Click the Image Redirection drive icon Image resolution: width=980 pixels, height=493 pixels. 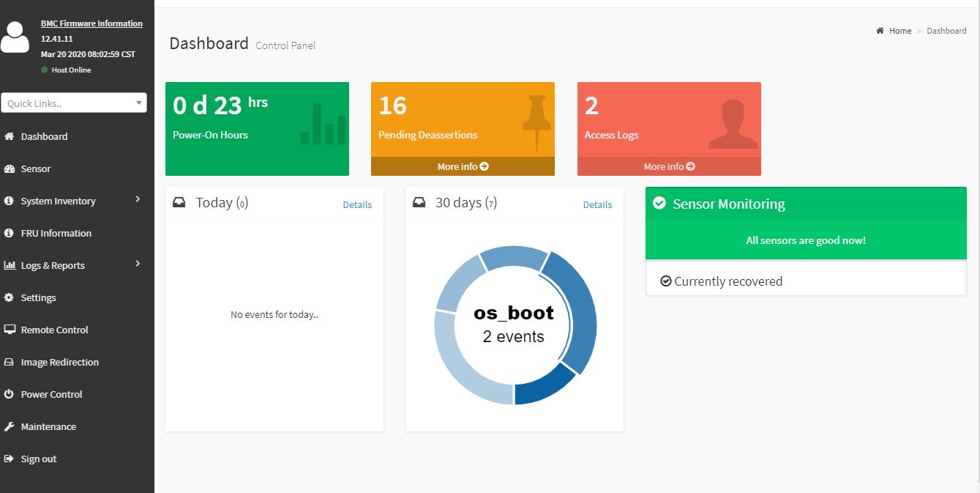10,362
